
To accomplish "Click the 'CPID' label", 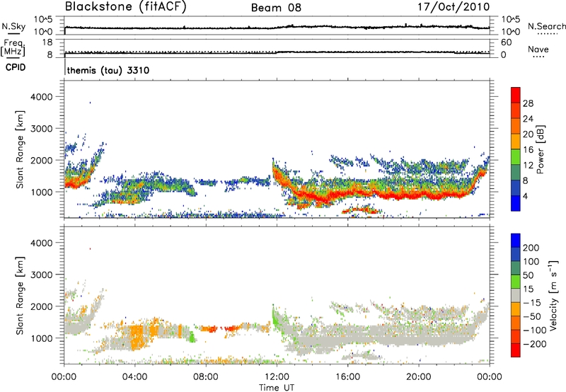I will 16,67.
